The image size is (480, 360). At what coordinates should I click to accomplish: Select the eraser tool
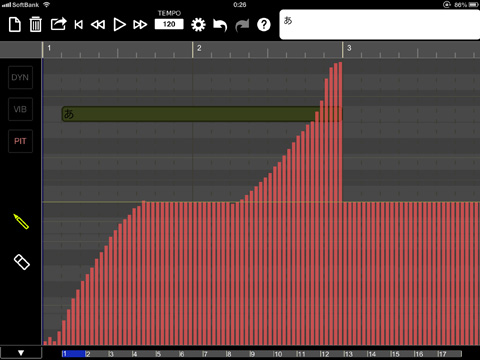[22, 262]
